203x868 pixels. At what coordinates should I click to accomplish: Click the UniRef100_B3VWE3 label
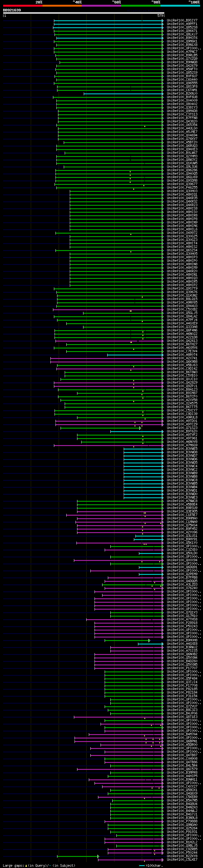point(182,497)
